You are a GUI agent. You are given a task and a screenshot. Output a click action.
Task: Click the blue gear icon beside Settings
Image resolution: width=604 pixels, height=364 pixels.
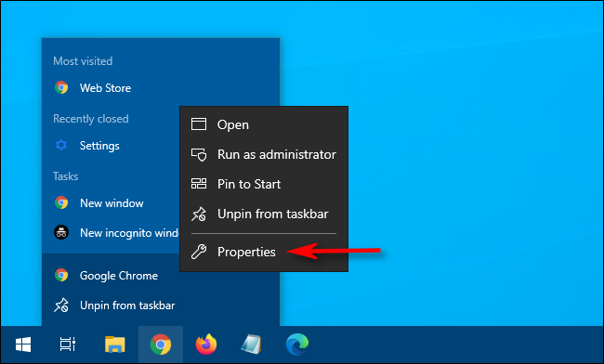61,145
